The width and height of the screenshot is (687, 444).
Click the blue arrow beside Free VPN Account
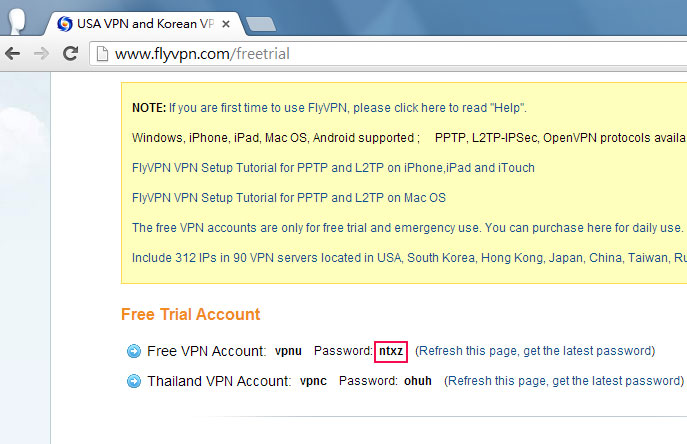[x=134, y=351]
